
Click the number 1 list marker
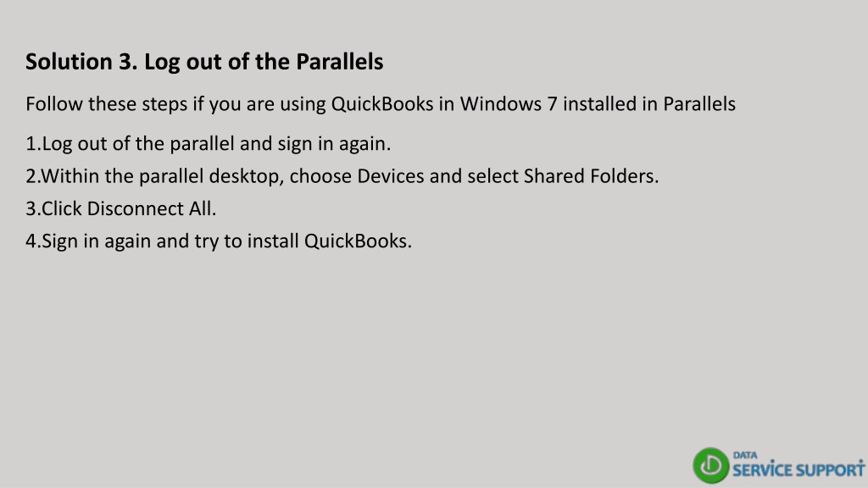coord(32,144)
